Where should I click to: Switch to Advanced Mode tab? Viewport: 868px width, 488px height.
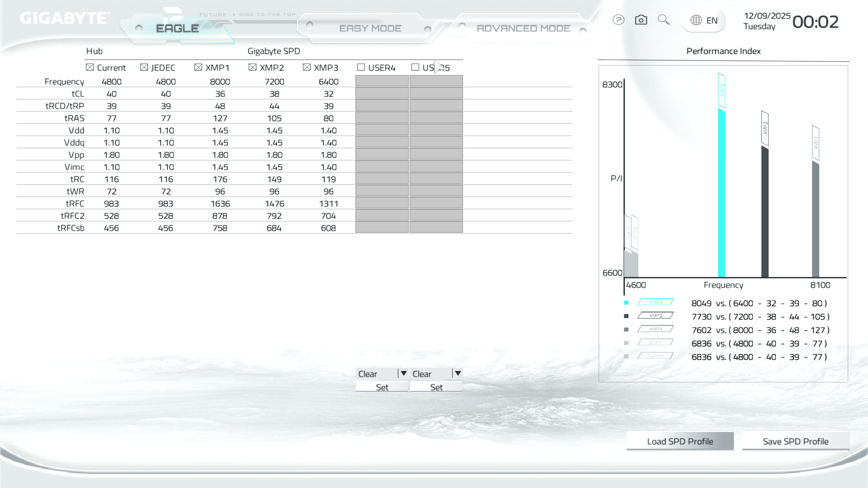(523, 28)
